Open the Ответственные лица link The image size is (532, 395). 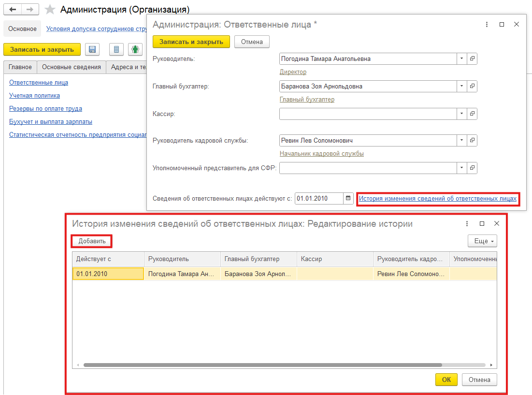(39, 83)
